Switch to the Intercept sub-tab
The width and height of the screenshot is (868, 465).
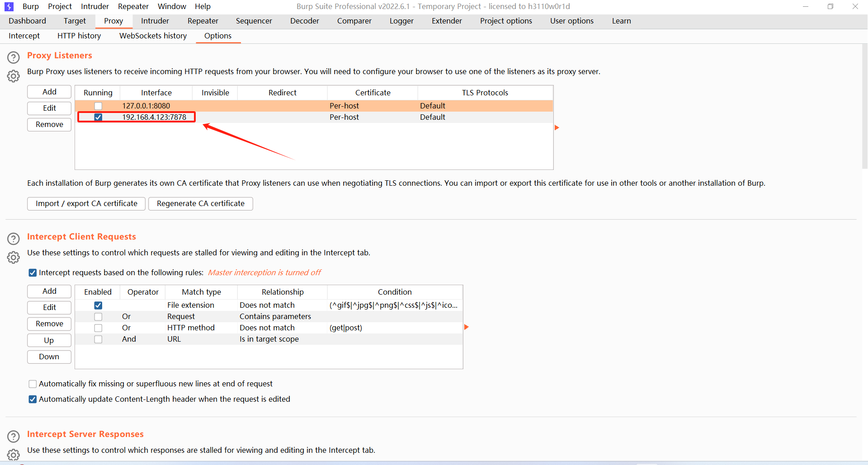click(24, 36)
